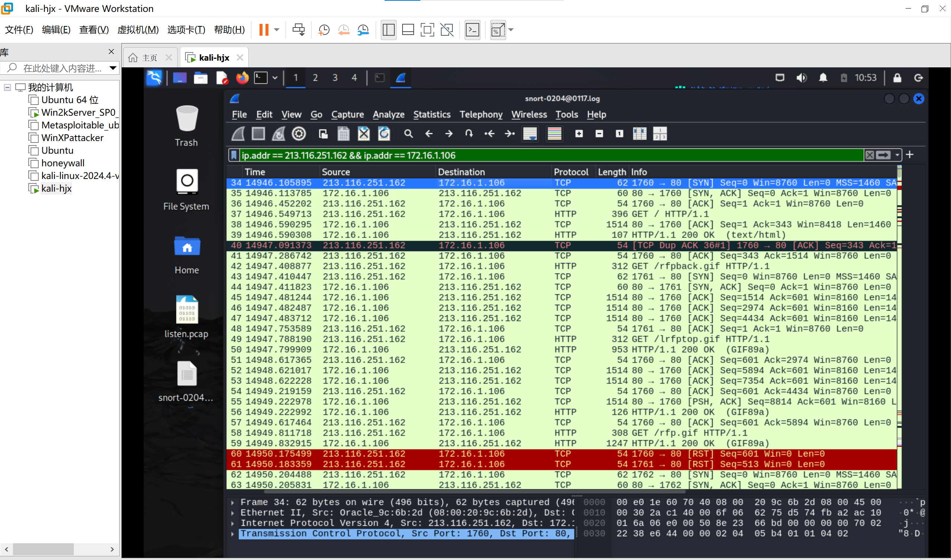This screenshot has width=951, height=560.
Task: Go back in packet history
Action: (x=429, y=134)
